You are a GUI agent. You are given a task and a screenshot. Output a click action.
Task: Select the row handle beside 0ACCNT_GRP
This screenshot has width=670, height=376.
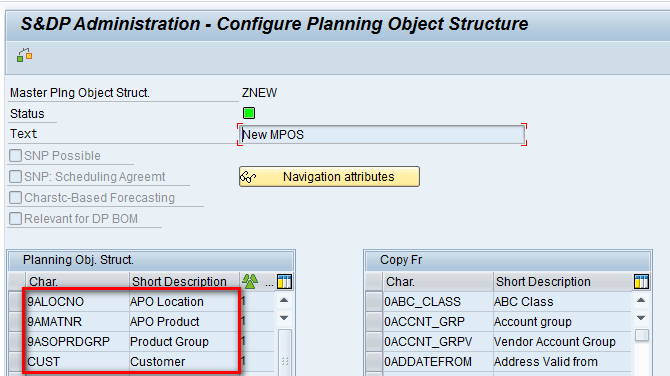[374, 322]
